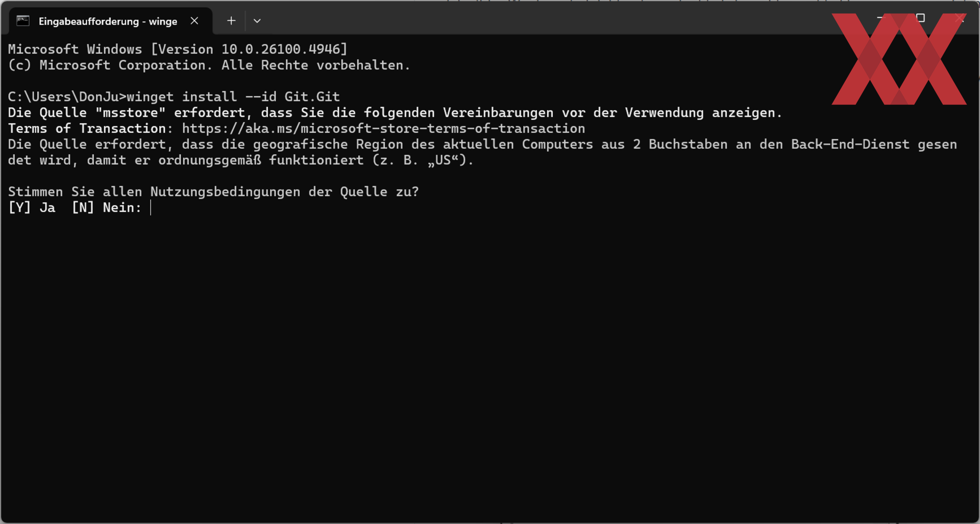Image resolution: width=980 pixels, height=524 pixels.
Task: Select the Eingabeaufforderung - winge tab
Action: point(108,21)
